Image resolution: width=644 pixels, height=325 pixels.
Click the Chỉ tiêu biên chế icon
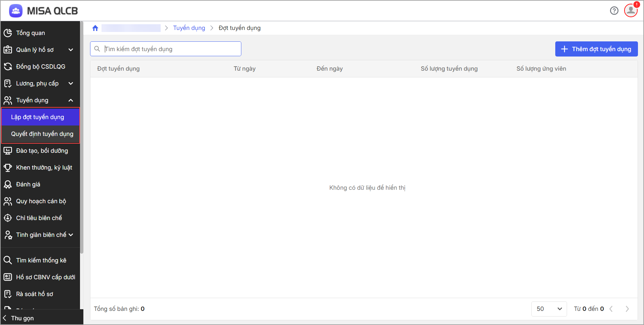8,218
